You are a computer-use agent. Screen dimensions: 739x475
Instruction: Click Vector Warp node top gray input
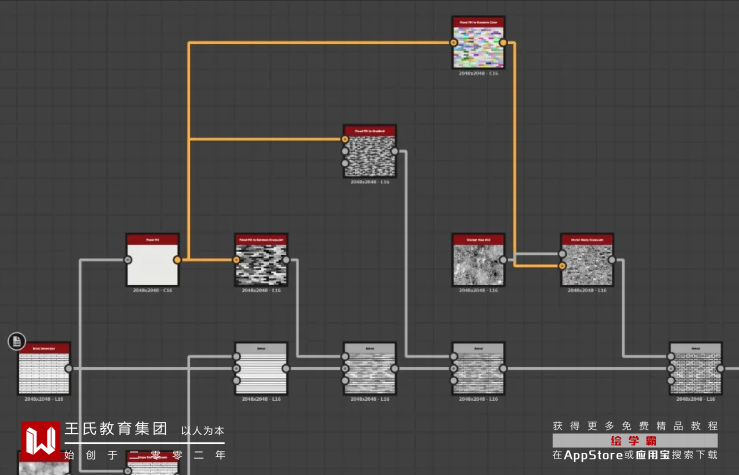pos(562,254)
